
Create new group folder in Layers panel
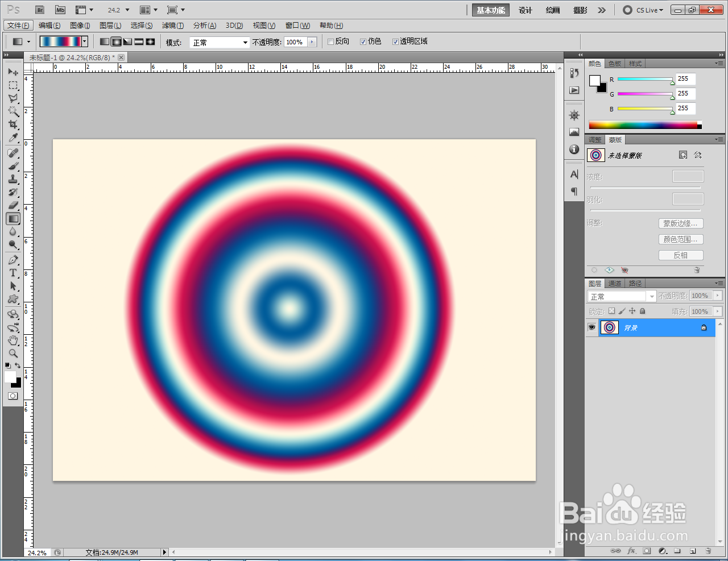click(677, 551)
